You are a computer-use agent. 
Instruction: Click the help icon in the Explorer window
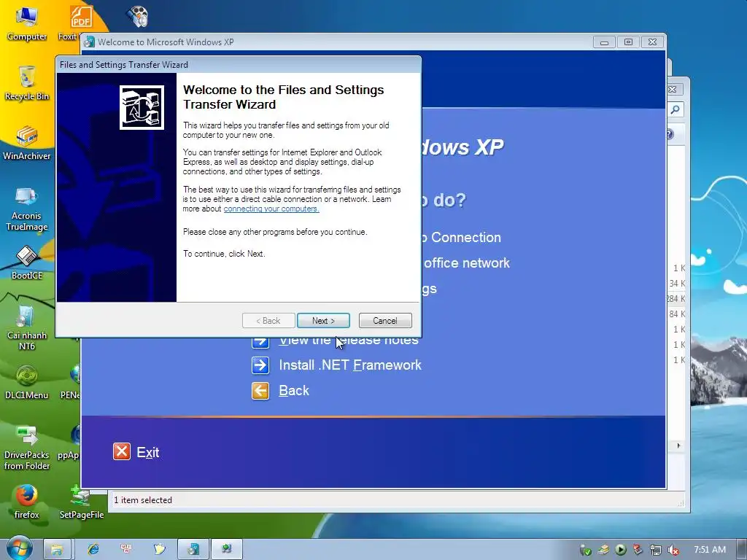(x=670, y=134)
